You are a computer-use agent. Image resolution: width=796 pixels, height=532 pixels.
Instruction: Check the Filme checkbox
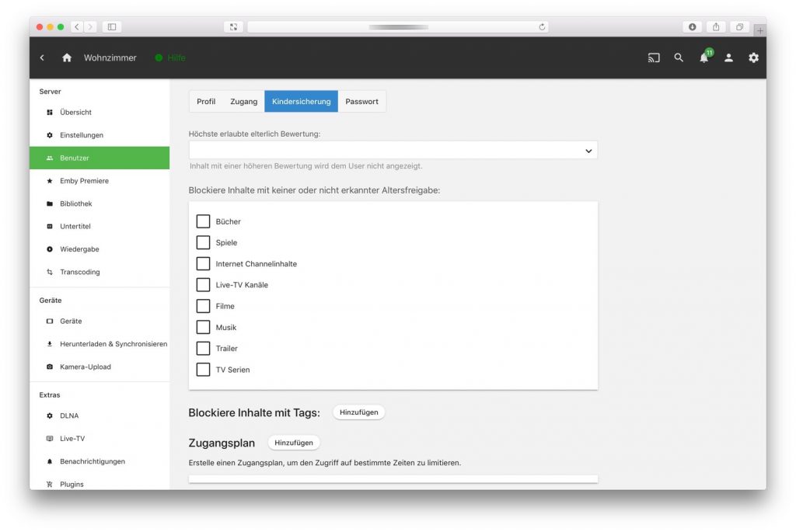[203, 306]
